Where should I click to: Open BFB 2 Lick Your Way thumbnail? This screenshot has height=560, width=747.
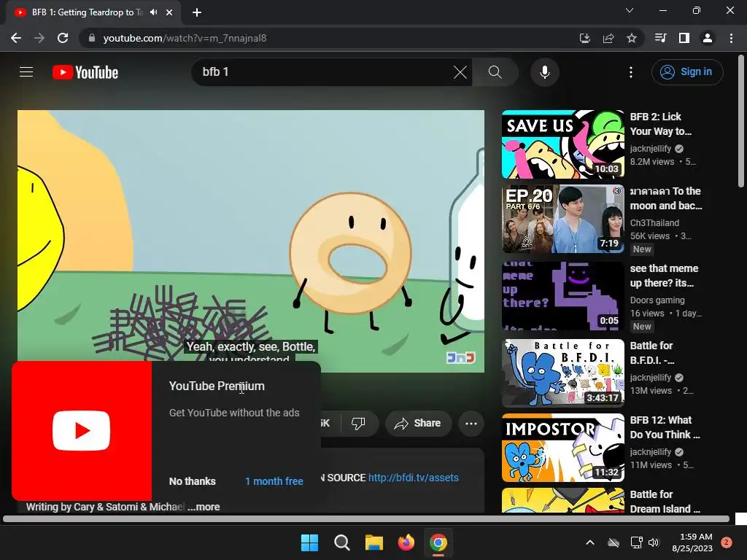(x=562, y=144)
